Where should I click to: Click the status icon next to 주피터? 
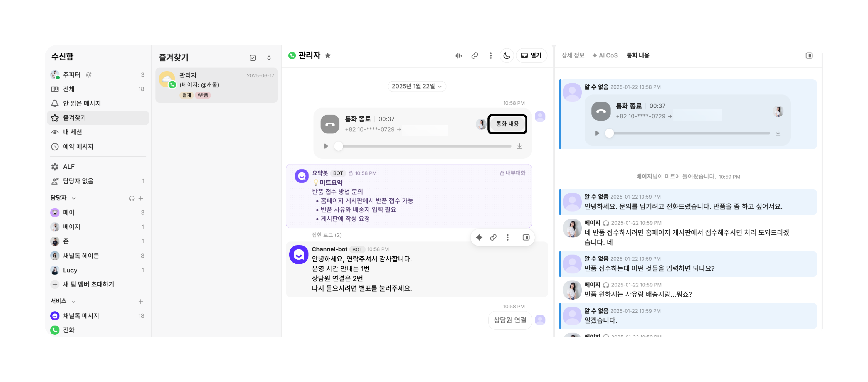89,75
